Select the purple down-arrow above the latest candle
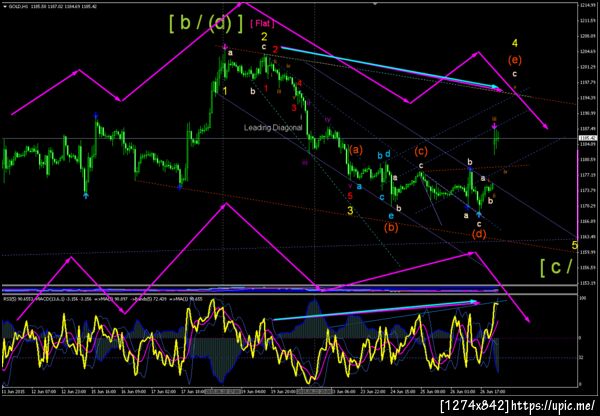Viewport: 600px width, 416px height. coord(494,126)
